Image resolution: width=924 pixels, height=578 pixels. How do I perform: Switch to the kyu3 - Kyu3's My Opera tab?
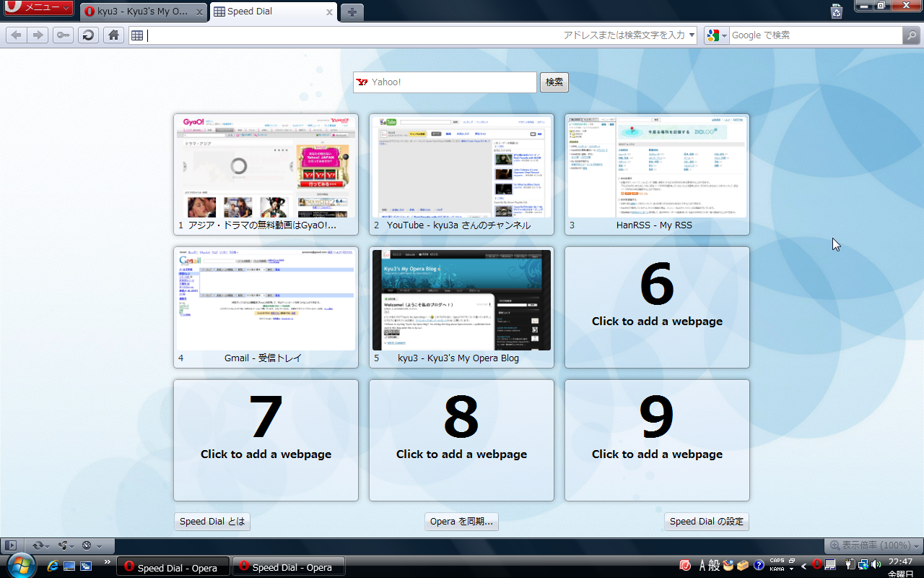(x=144, y=12)
